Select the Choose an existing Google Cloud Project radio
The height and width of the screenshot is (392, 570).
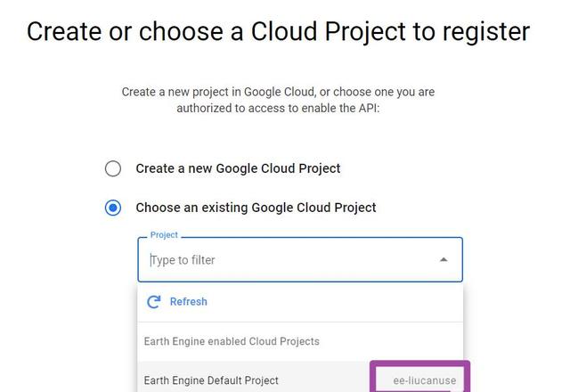(x=113, y=208)
